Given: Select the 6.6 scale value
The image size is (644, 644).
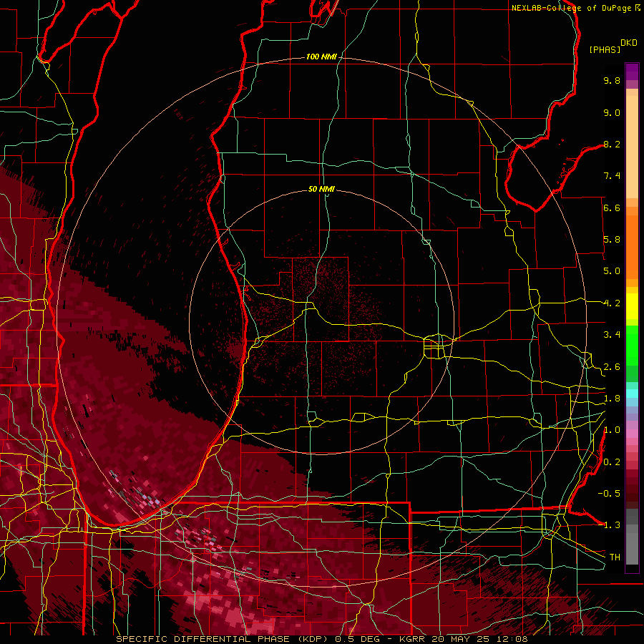Looking at the screenshot, I should (x=612, y=208).
